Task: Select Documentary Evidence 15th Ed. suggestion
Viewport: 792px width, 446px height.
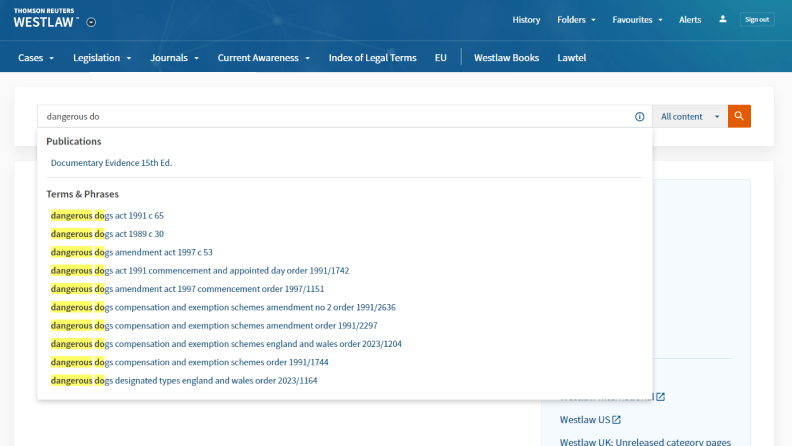Action: point(111,163)
